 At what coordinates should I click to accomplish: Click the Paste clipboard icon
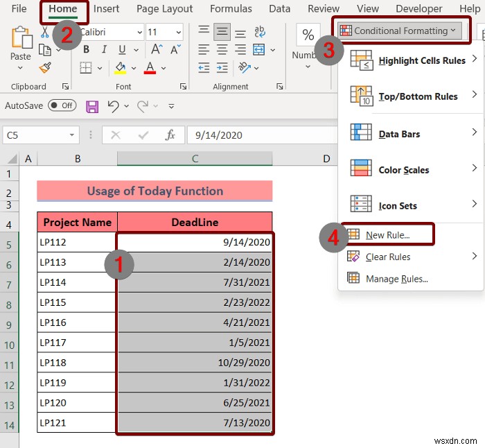point(21,37)
